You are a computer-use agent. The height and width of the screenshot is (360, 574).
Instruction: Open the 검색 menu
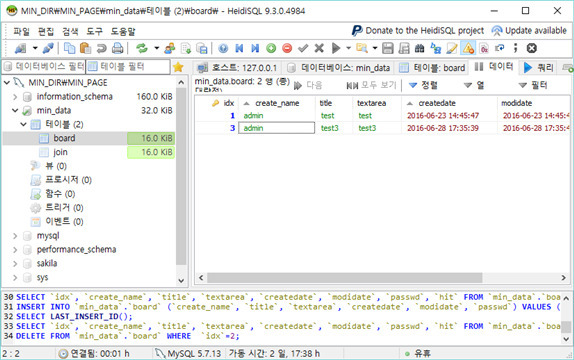point(70,31)
